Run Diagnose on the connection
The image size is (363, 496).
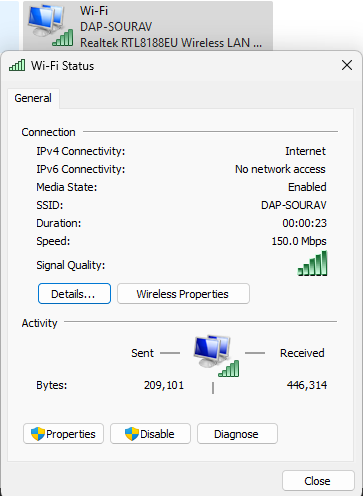[237, 434]
